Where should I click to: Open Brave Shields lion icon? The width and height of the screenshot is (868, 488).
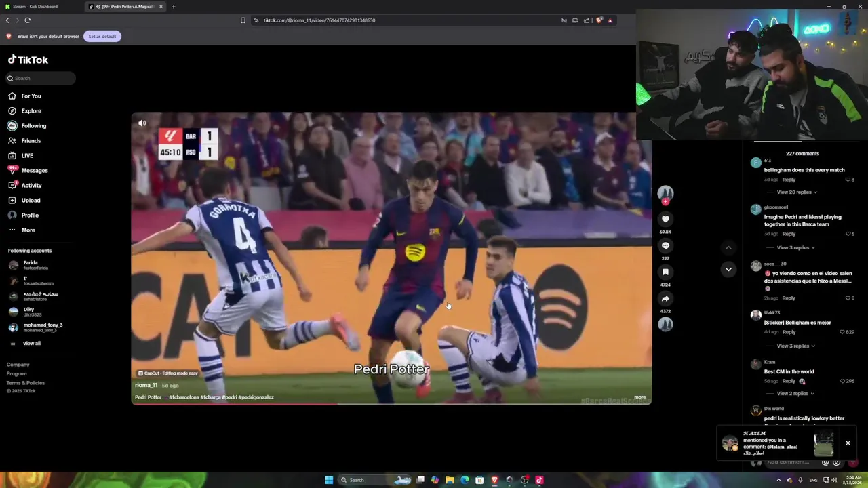click(x=599, y=20)
